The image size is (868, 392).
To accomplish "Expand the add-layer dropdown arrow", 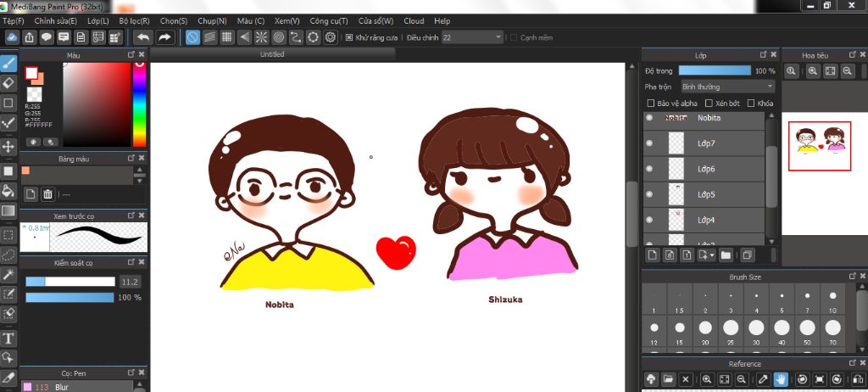I will [x=712, y=255].
